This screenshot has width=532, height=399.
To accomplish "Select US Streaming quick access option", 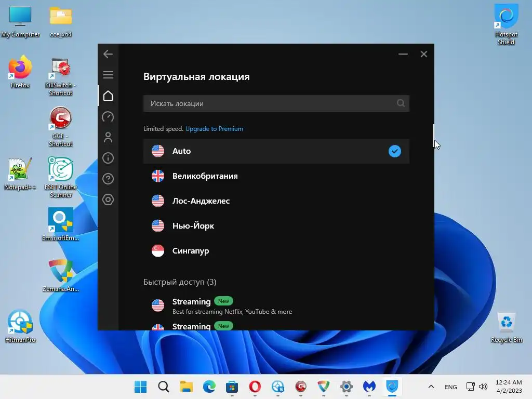I will tap(276, 305).
